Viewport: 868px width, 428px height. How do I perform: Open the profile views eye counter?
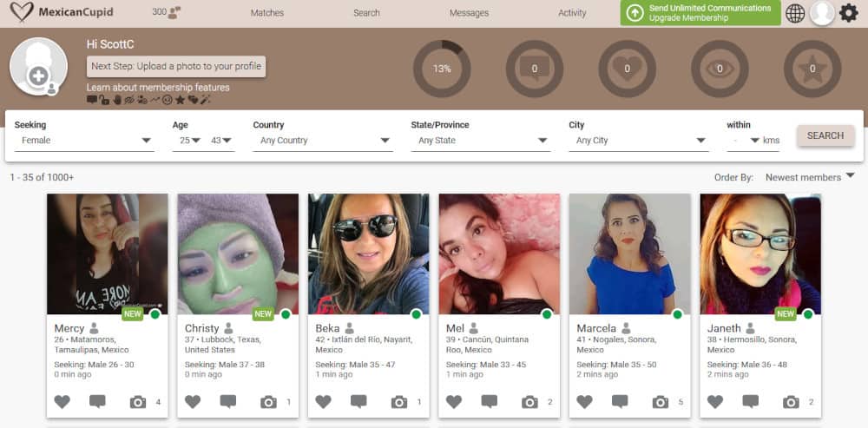(720, 69)
